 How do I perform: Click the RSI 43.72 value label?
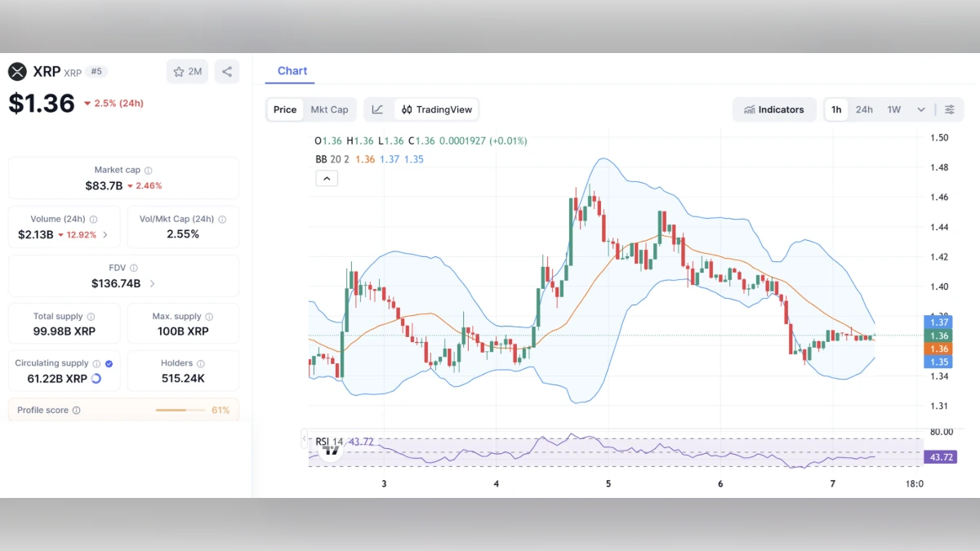point(940,457)
